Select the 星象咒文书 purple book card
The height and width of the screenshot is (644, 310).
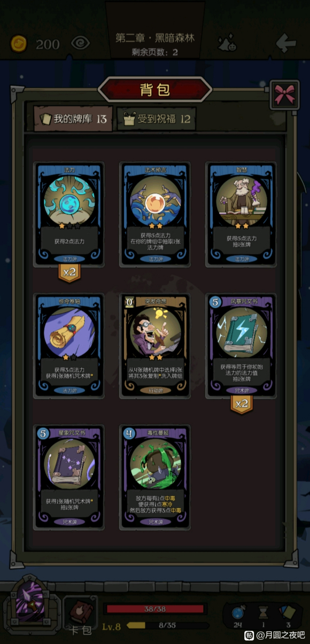pyautogui.click(x=69, y=477)
